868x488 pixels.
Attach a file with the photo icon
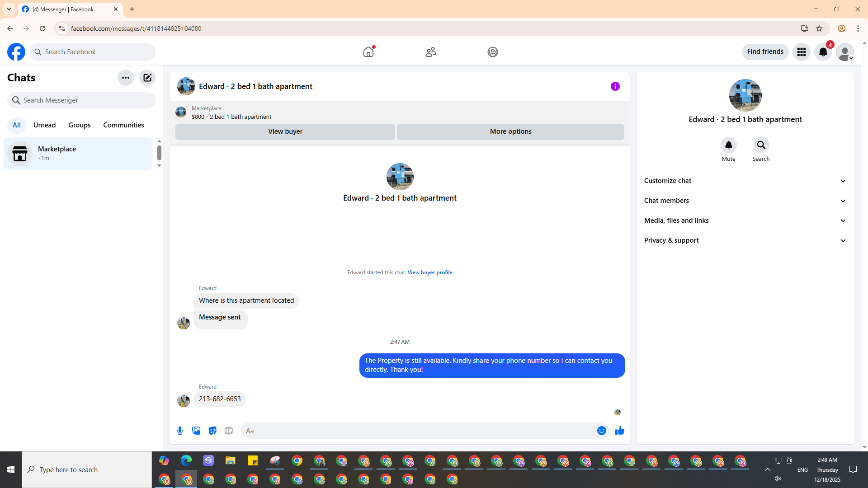coord(196,431)
